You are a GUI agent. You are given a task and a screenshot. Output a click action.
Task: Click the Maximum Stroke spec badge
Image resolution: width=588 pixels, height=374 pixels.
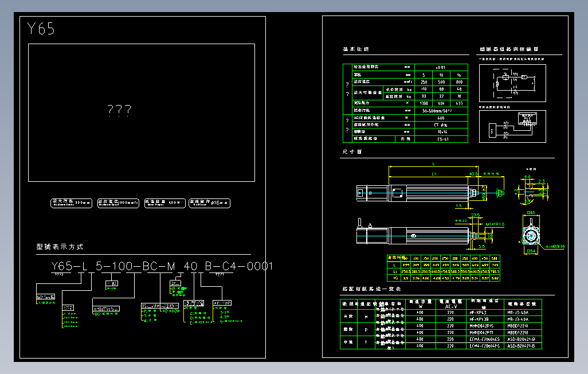point(71,202)
